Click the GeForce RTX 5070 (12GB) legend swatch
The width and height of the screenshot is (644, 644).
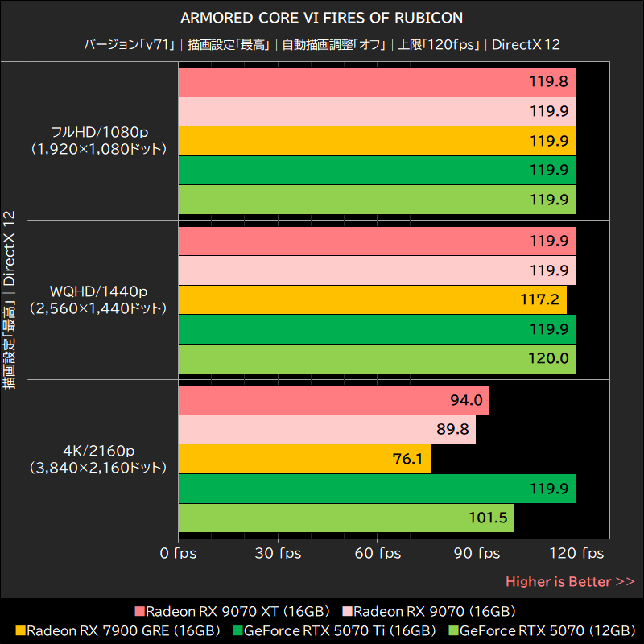pos(454,630)
